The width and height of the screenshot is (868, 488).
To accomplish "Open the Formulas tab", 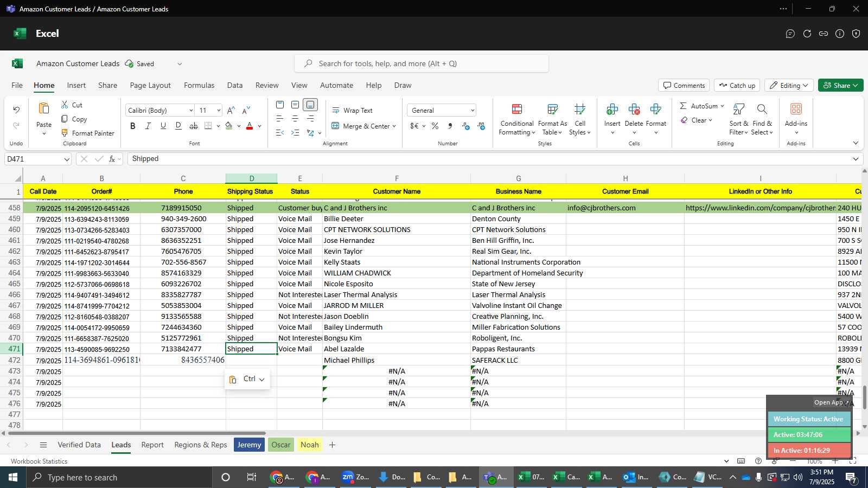I will [x=199, y=85].
